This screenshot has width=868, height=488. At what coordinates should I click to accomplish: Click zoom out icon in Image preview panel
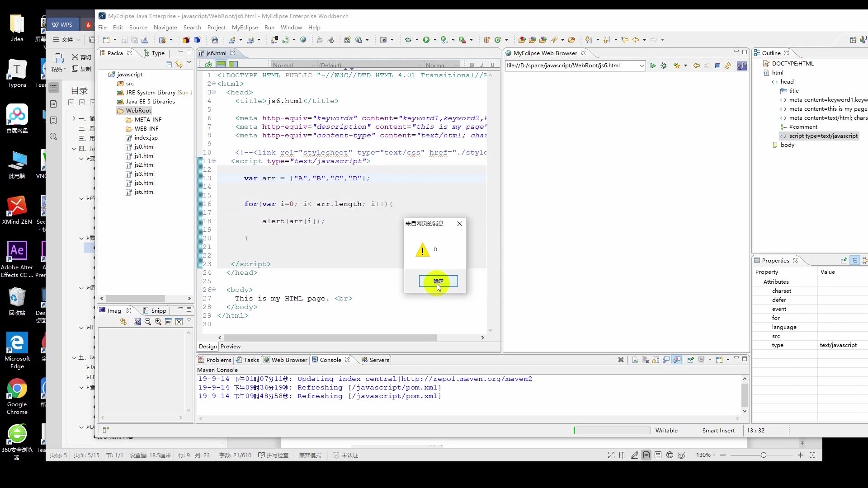click(x=147, y=322)
